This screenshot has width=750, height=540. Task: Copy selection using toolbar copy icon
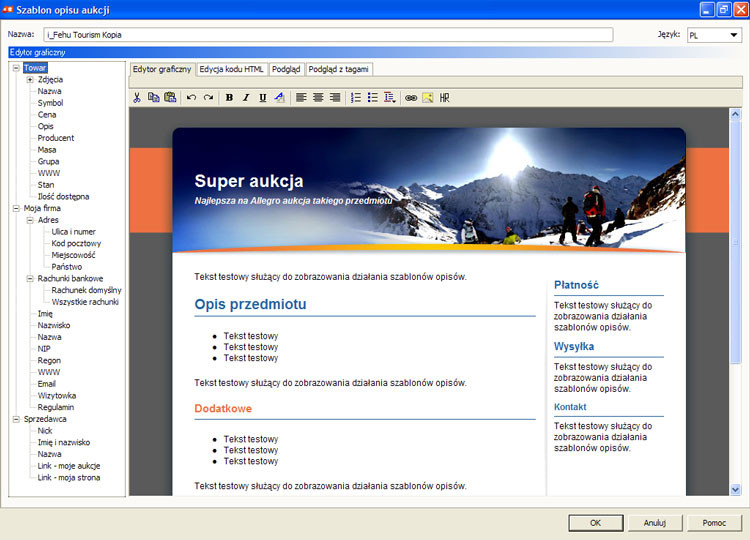tap(154, 98)
